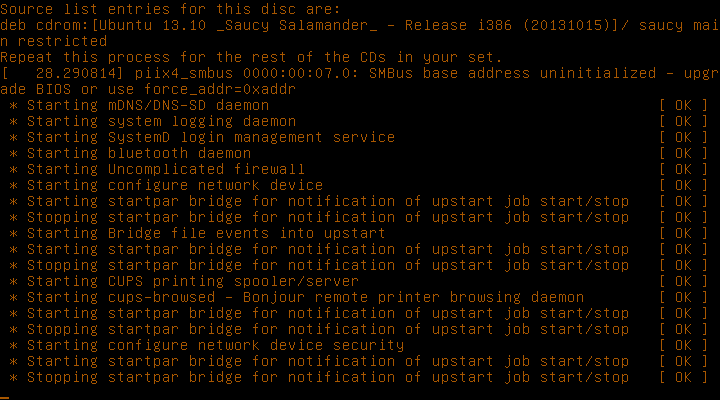Click 'Starting Bridge file events into upstart'

coord(206,233)
